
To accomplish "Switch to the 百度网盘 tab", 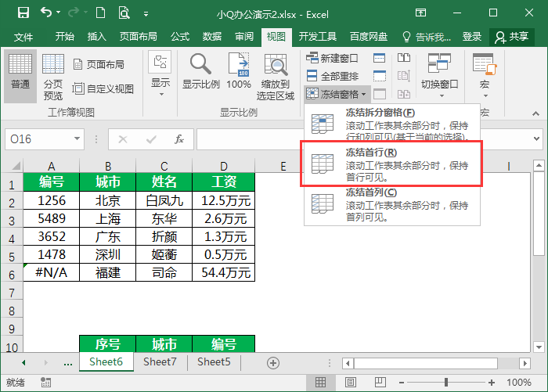I will [369, 36].
